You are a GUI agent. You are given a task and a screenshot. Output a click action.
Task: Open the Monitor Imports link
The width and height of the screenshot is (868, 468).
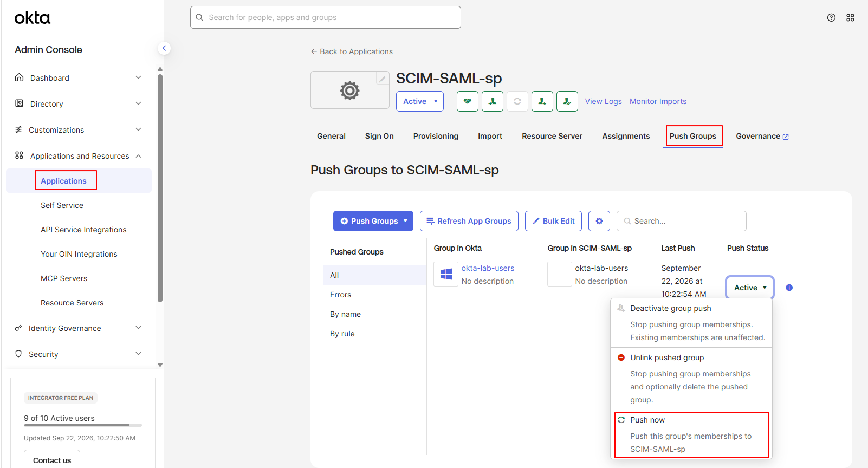click(x=658, y=101)
